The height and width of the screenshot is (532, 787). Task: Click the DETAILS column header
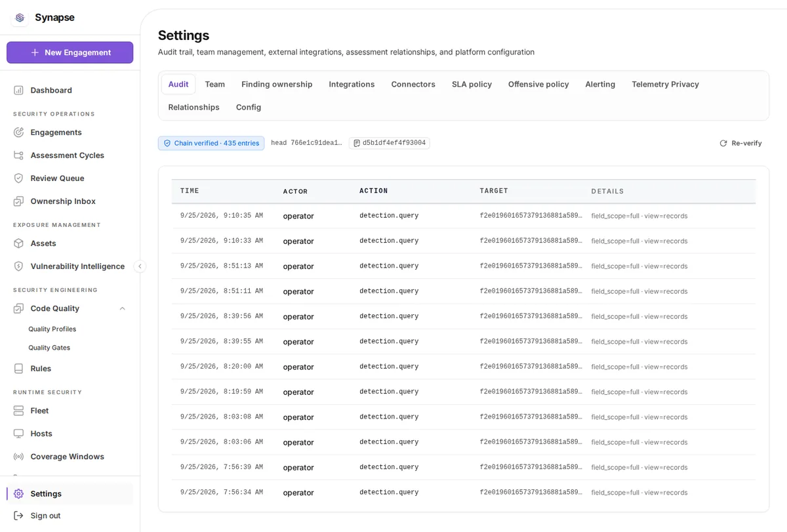pos(607,192)
